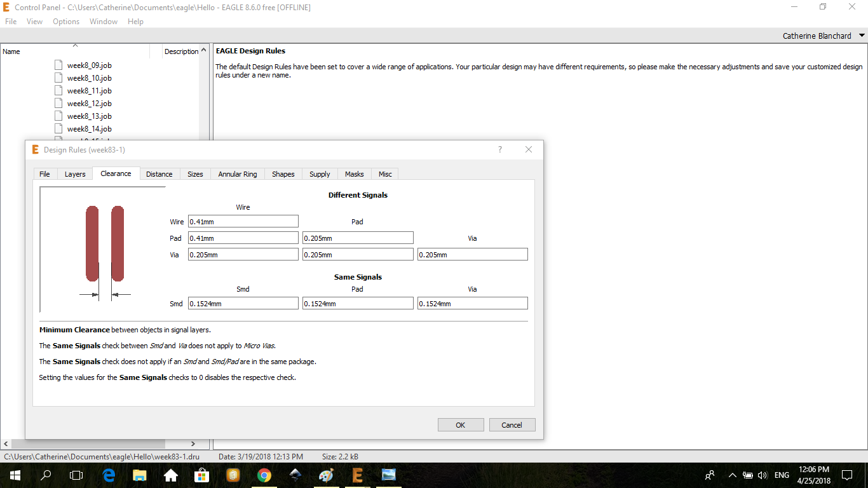Screen dimensions: 868x488
Task: Open the taskbar clock and date
Action: [813, 475]
